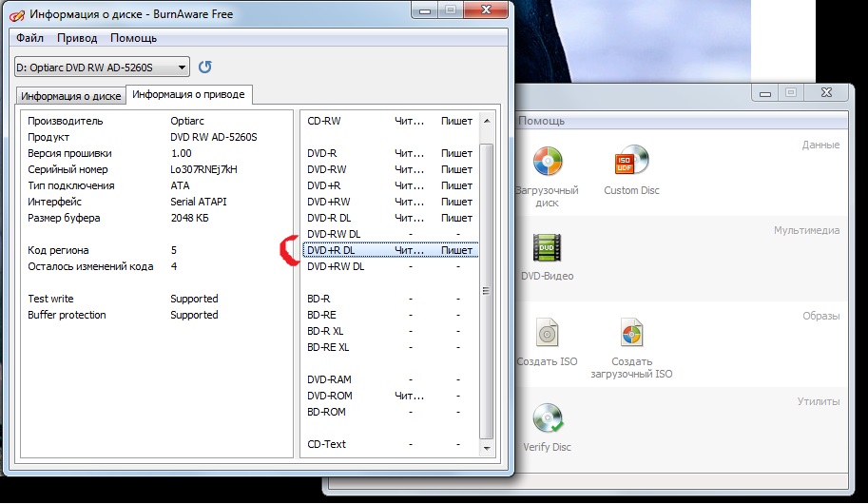Click the Версия прошивки row
This screenshot has height=504, width=868.
coord(157,153)
